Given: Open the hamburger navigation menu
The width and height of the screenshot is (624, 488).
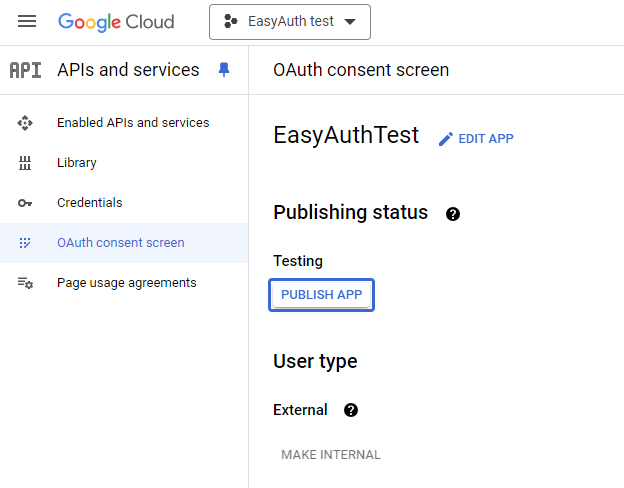Looking at the screenshot, I should (27, 21).
